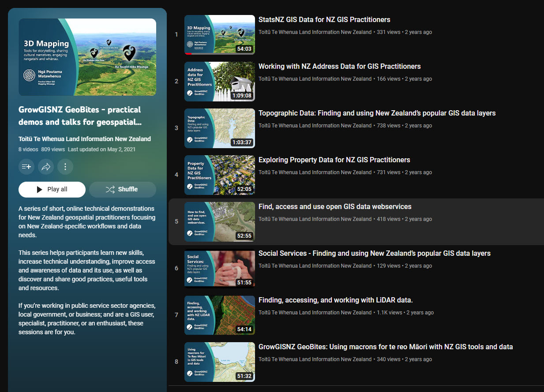
Task: Click the title Working with NZ Address Data
Action: (340, 67)
